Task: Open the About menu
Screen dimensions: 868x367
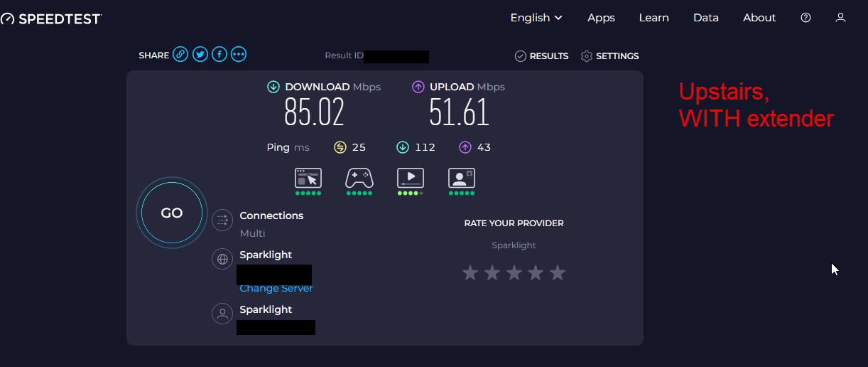Action: click(759, 18)
